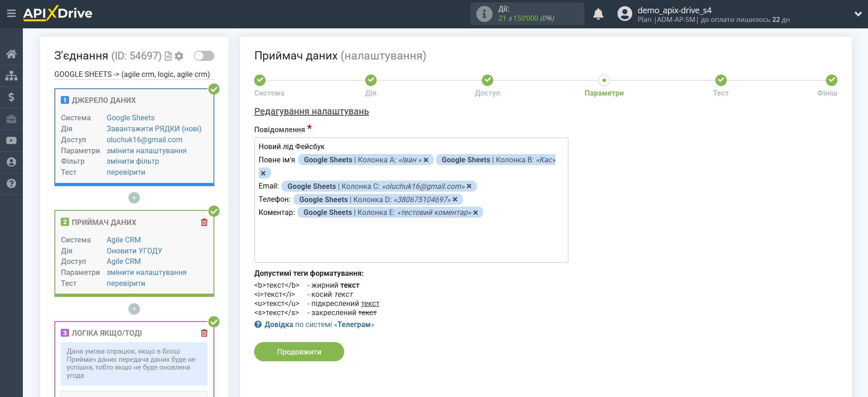The width and height of the screenshot is (868, 397).
Task: Click the ДЖЕРЕЛО ДАНИХ block header
Action: tap(104, 100)
